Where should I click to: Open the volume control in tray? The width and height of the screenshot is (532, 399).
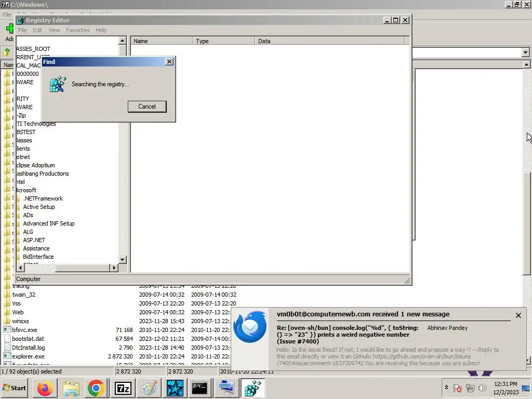(482, 388)
